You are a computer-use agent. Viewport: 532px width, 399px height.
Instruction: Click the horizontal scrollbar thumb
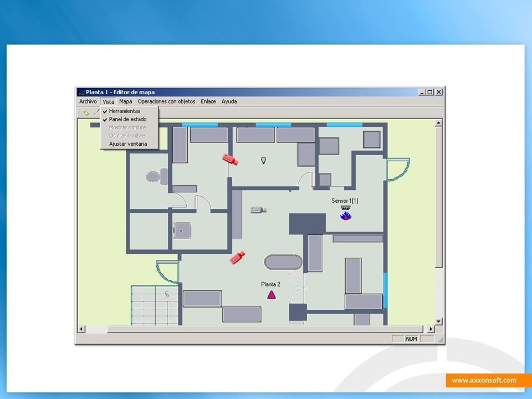pyautogui.click(x=265, y=329)
